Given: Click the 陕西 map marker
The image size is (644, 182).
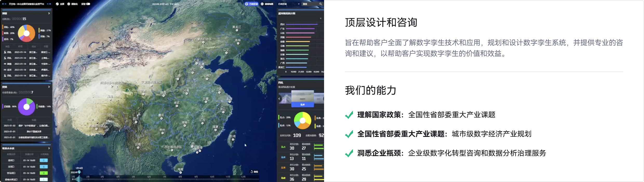Looking at the screenshot, I should (x=164, y=96).
